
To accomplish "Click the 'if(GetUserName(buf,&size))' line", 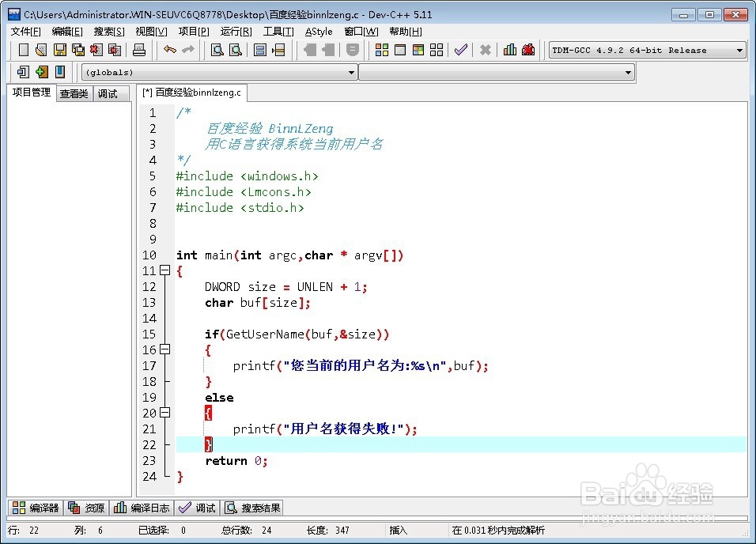I will (297, 334).
